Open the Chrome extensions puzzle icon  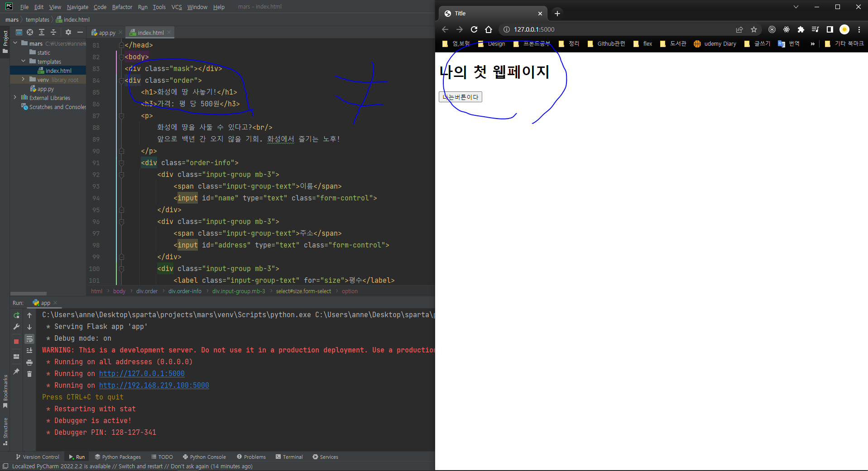tap(801, 29)
